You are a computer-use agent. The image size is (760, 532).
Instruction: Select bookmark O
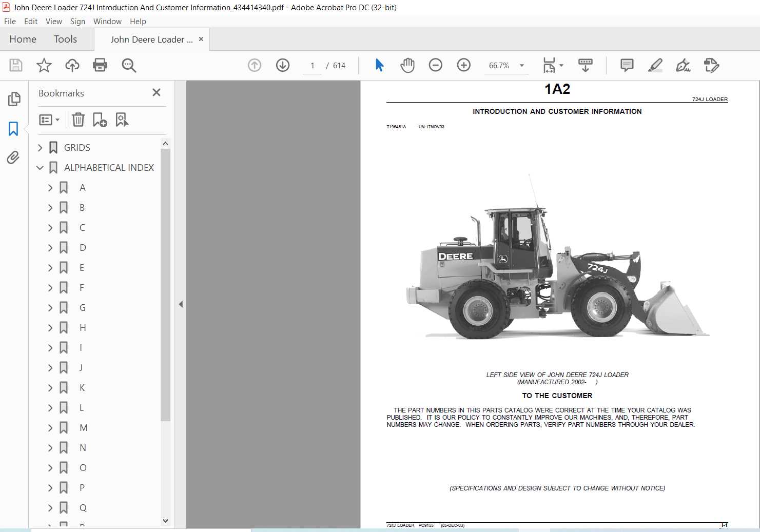83,468
